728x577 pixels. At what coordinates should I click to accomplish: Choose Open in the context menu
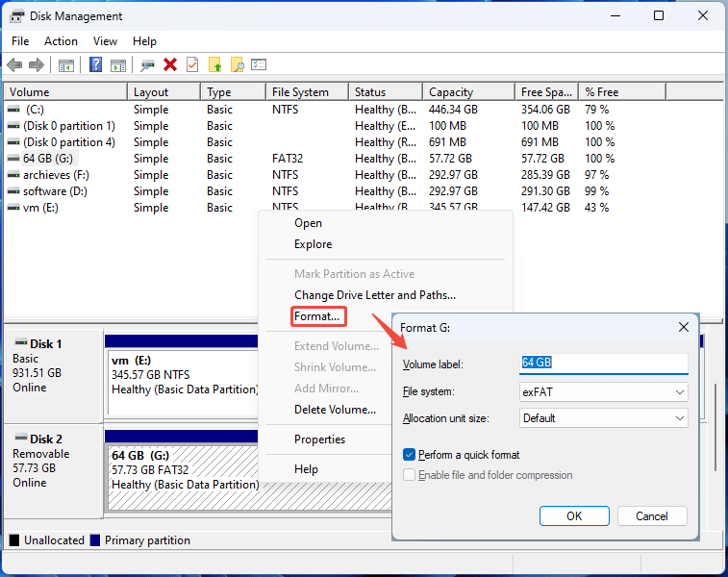point(308,223)
